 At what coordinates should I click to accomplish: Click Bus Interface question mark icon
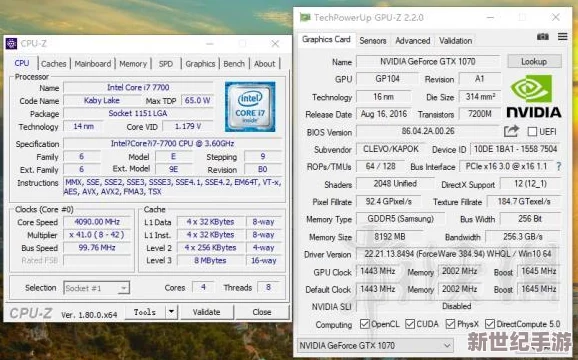[559, 167]
